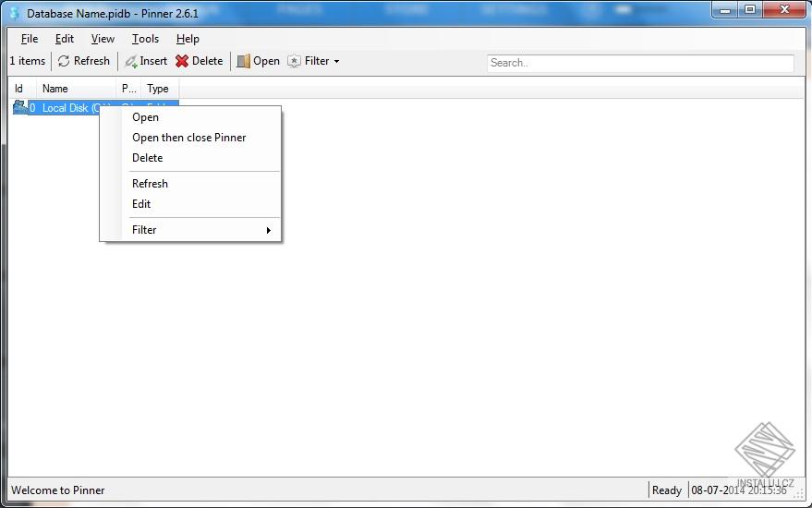
Task: Click the Filter star icon
Action: tap(294, 61)
